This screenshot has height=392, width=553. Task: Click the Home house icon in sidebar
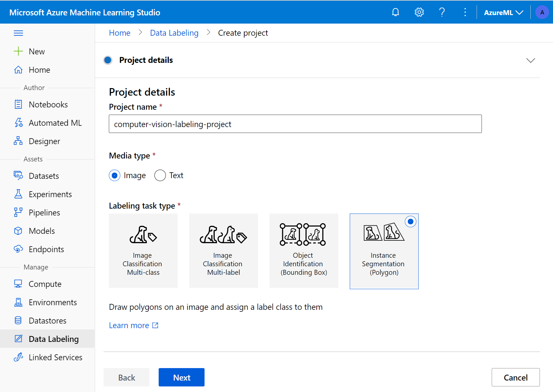point(18,70)
